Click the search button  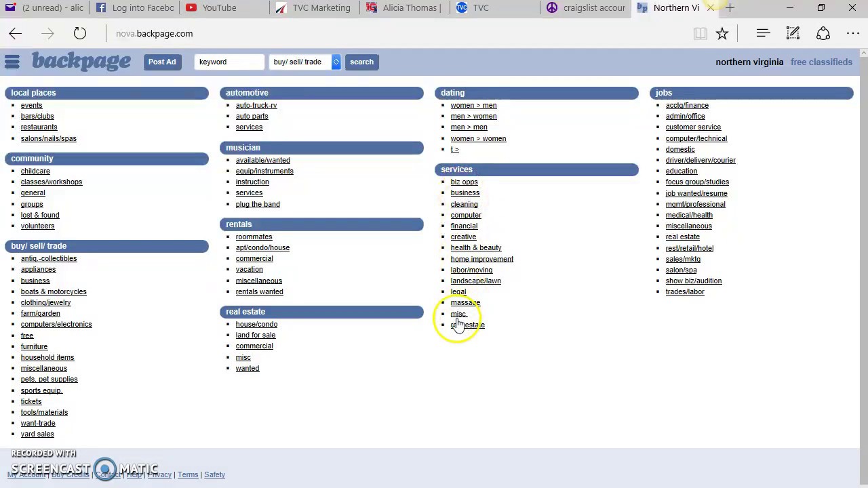pos(361,62)
